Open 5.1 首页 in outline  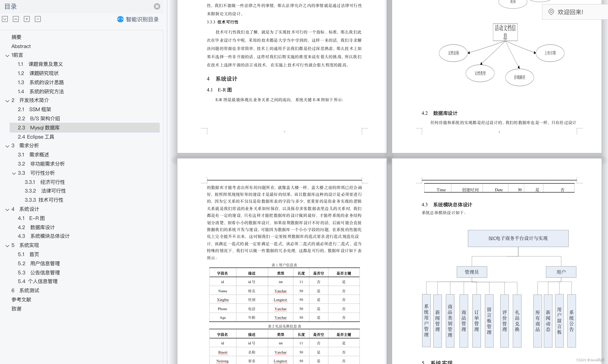28,254
